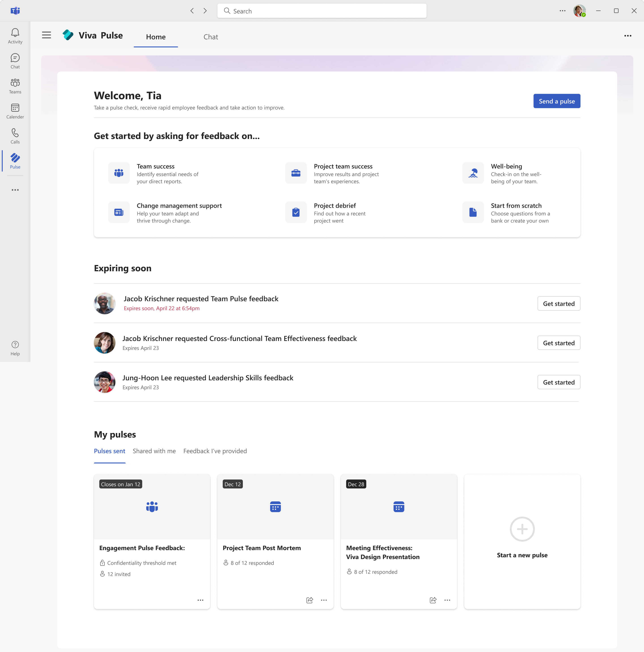Click the Search bar
This screenshot has width=644, height=652.
(x=321, y=11)
